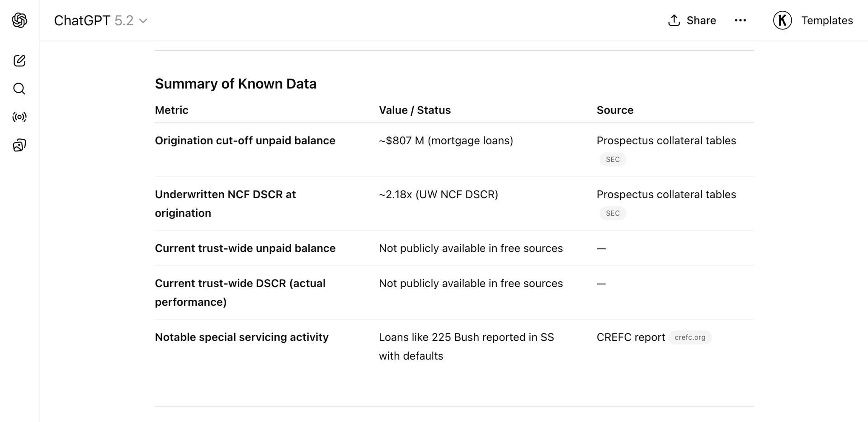Click the upload arrow icon next to Share
This screenshot has height=422, width=868.
(674, 20)
